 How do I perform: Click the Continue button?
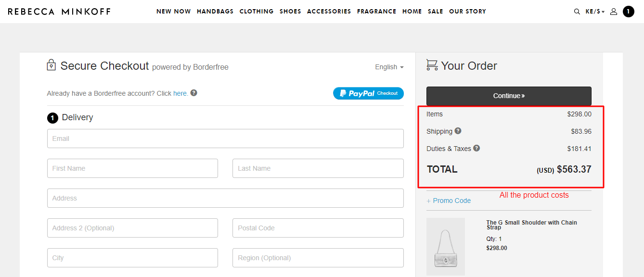tap(509, 96)
